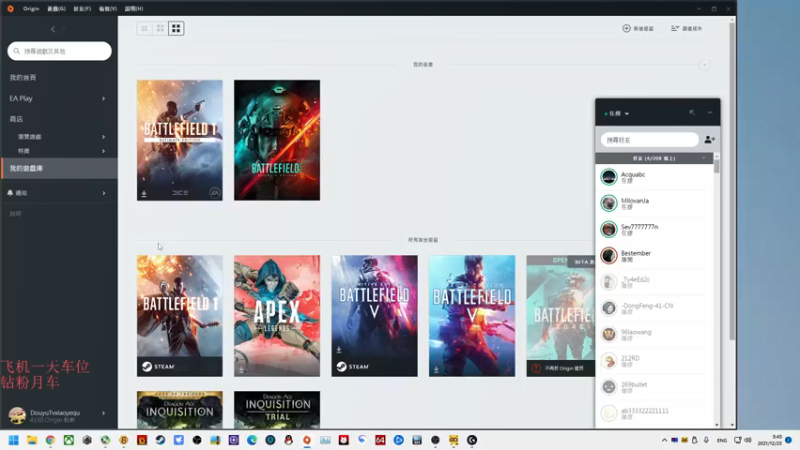This screenshot has width=800, height=450.
Task: Open Steam from the taskbar
Action: point(160,440)
